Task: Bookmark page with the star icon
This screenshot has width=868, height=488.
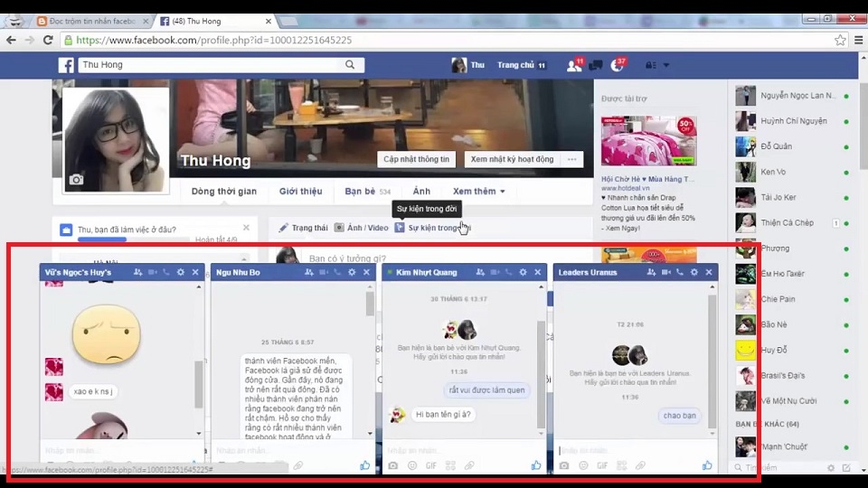Action: click(840, 40)
